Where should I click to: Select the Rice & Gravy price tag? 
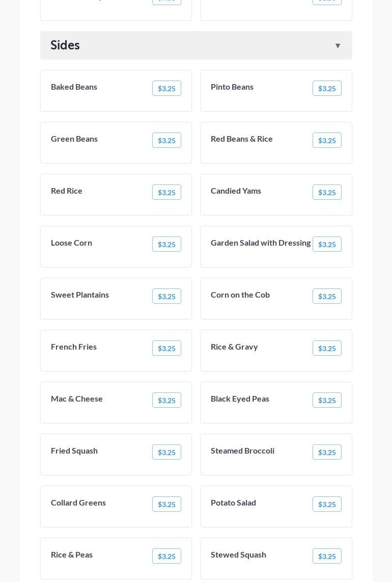(327, 349)
